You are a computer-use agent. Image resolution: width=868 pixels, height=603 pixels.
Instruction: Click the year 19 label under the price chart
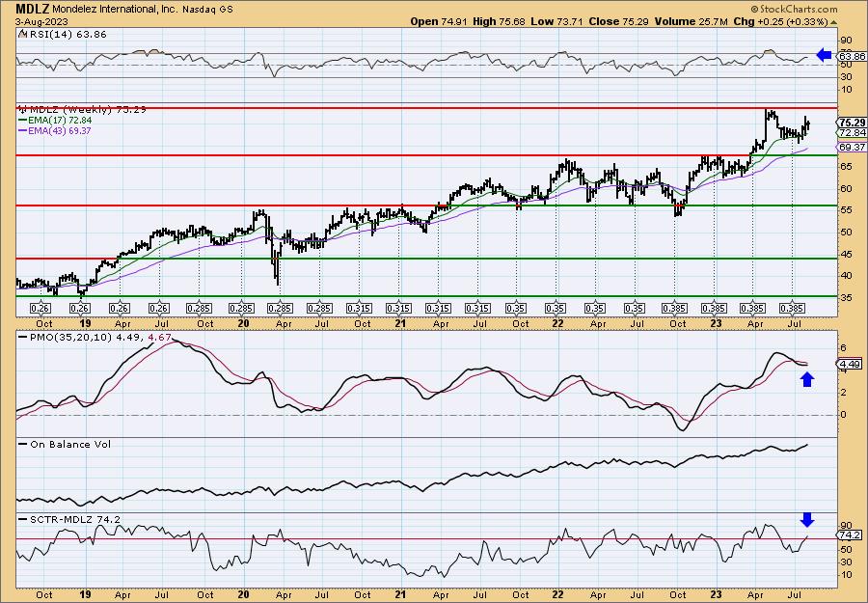pos(85,323)
